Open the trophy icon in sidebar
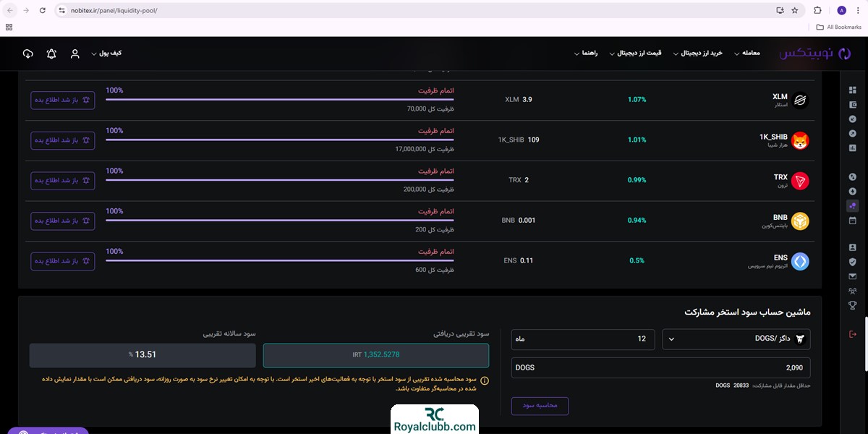This screenshot has width=868, height=434. tap(852, 305)
